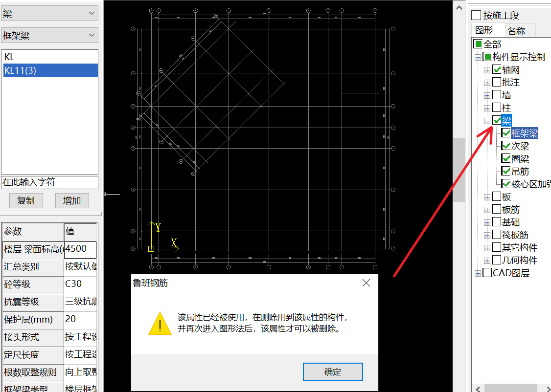This screenshot has width=551, height=392.
Task: Check the 板筋 checkbox
Action: (497, 209)
